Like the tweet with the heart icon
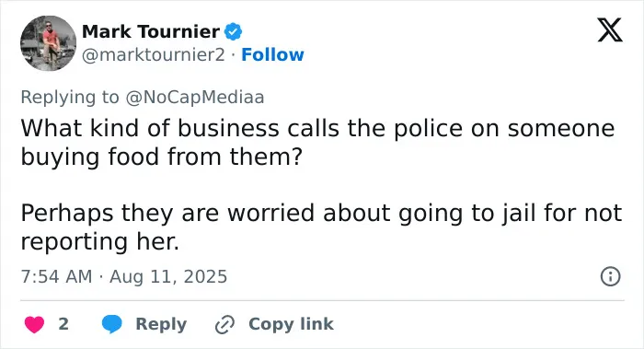The image size is (644, 349). point(35,324)
